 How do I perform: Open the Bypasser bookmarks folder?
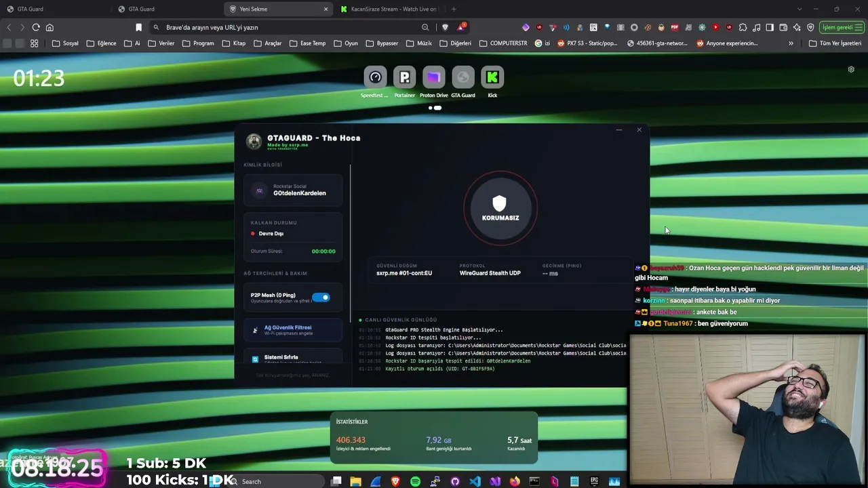click(382, 43)
